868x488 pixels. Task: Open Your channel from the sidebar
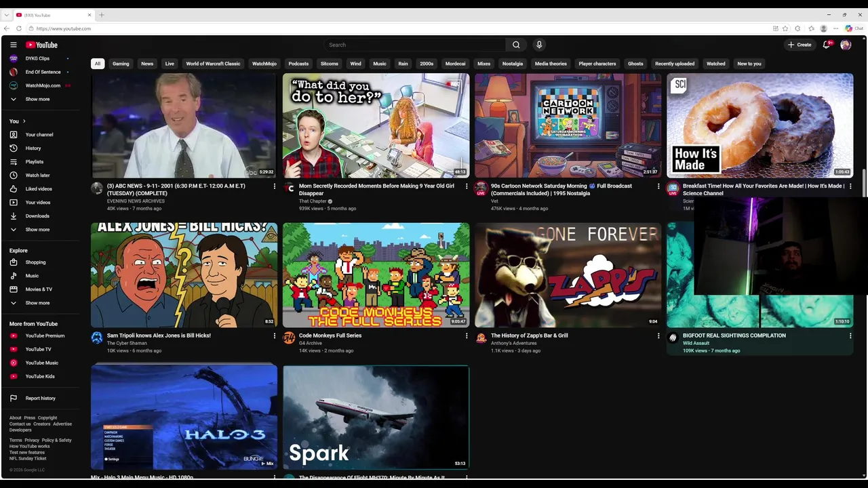pos(41,134)
